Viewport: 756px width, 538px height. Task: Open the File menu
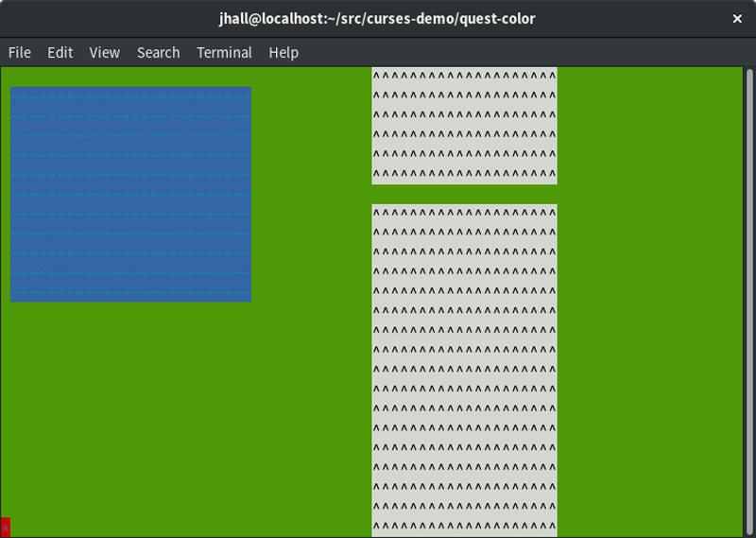19,53
